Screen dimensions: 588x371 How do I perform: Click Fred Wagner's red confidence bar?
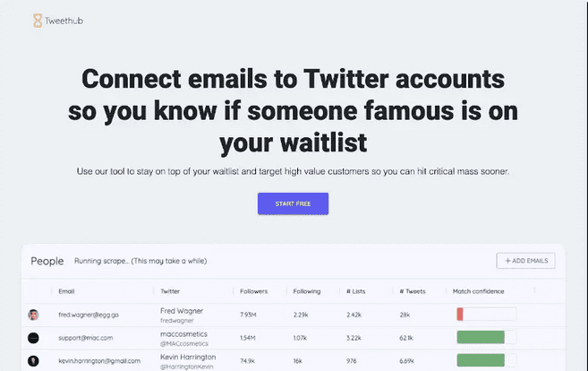pos(460,314)
